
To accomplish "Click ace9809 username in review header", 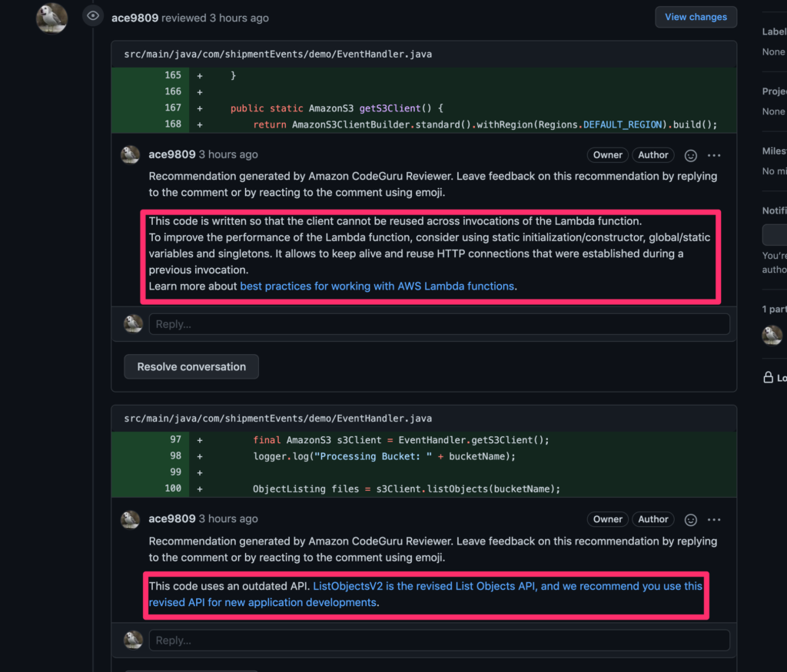I will pyautogui.click(x=134, y=18).
